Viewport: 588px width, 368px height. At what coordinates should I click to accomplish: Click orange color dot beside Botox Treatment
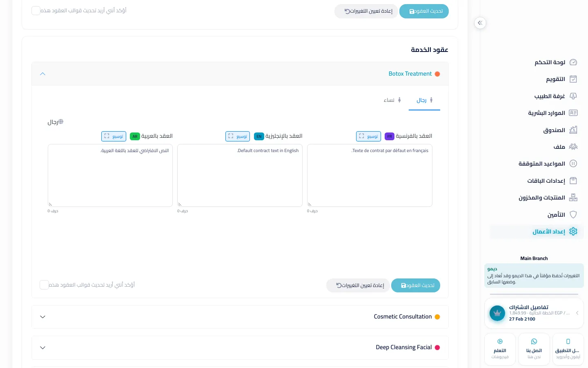point(437,74)
